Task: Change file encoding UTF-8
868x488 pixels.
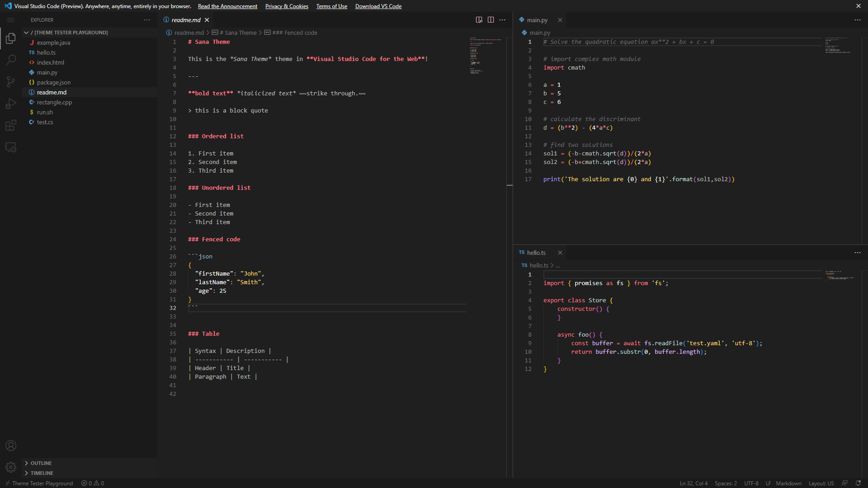Action: coord(751,483)
